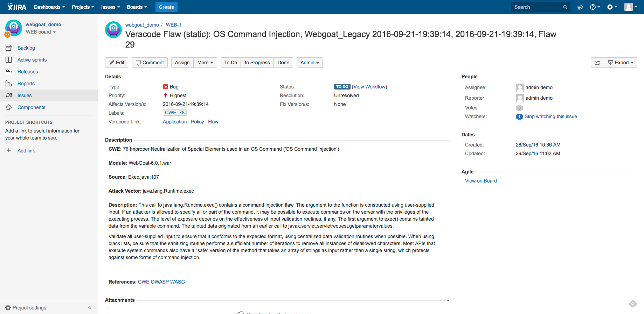Screen dimensions: 644x314
Task: Open the Export dropdown
Action: [x=621, y=63]
